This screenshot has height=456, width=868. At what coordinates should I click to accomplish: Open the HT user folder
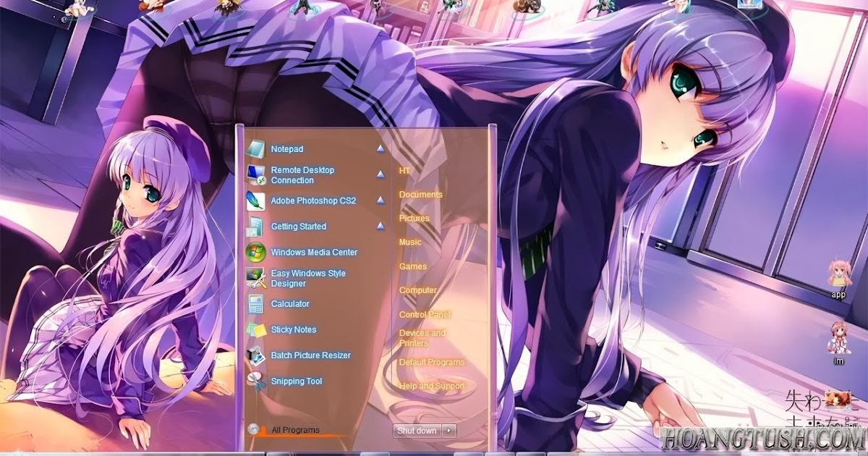tap(404, 171)
